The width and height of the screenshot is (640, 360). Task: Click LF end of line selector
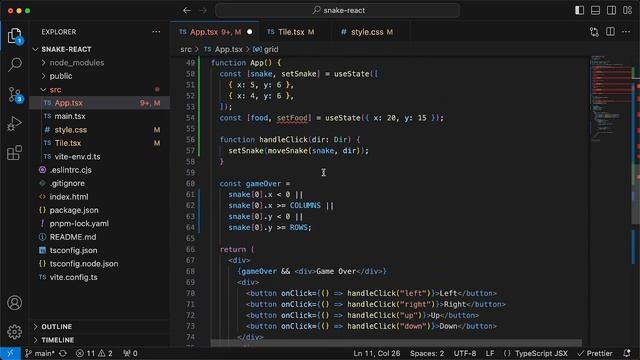point(490,353)
